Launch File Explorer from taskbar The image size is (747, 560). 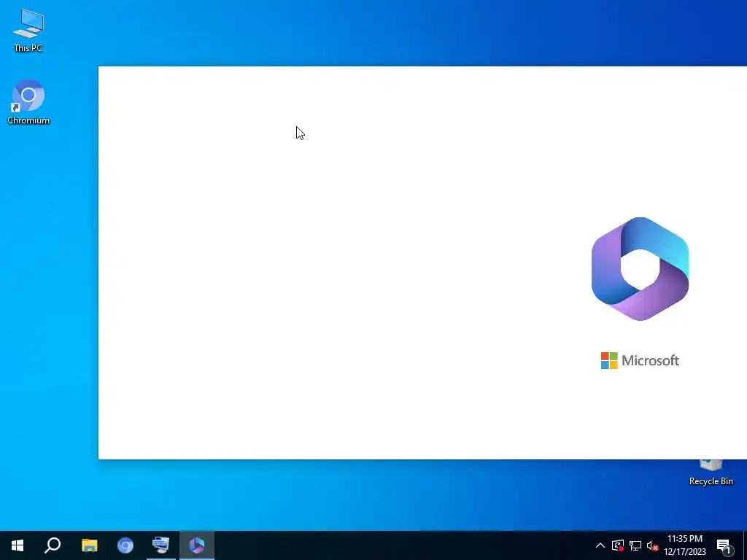[x=89, y=545]
